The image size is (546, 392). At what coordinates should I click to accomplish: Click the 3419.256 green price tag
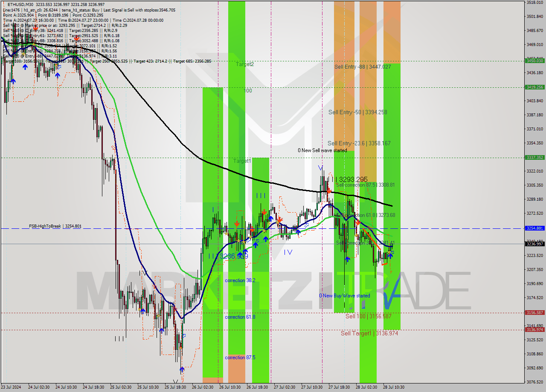(534, 87)
